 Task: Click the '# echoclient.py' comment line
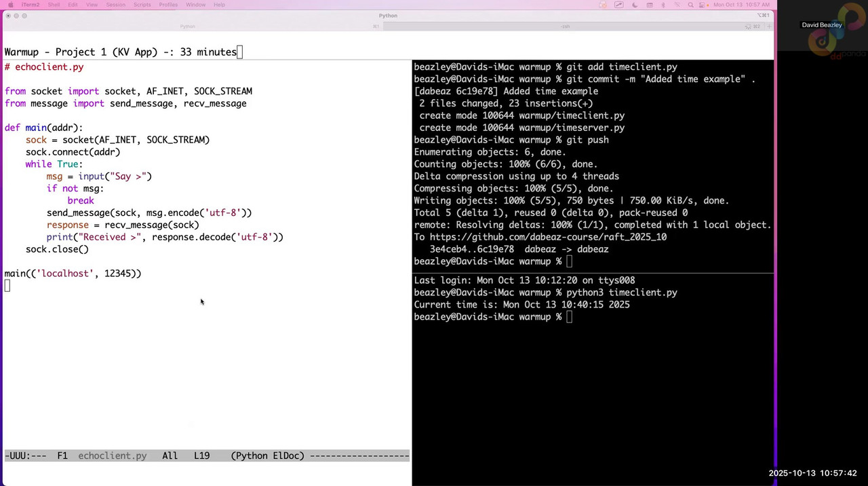point(44,67)
